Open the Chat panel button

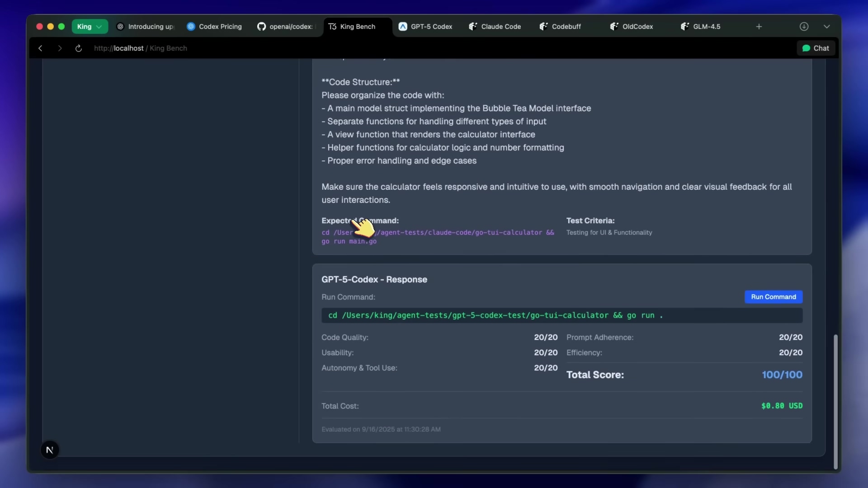point(816,48)
